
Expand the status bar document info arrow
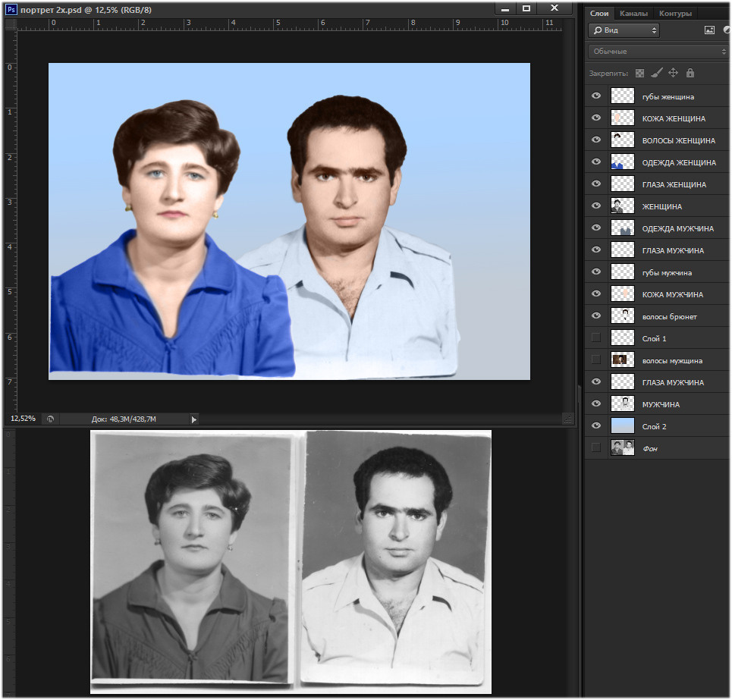point(193,419)
